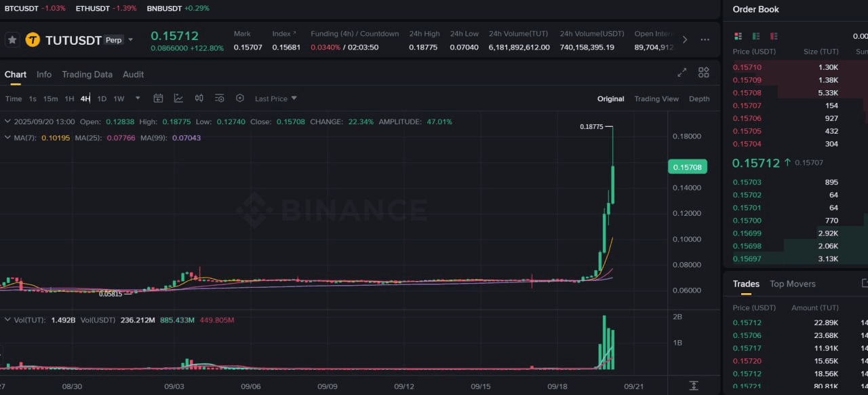Show more ticker stats with right chevron

[x=685, y=40]
